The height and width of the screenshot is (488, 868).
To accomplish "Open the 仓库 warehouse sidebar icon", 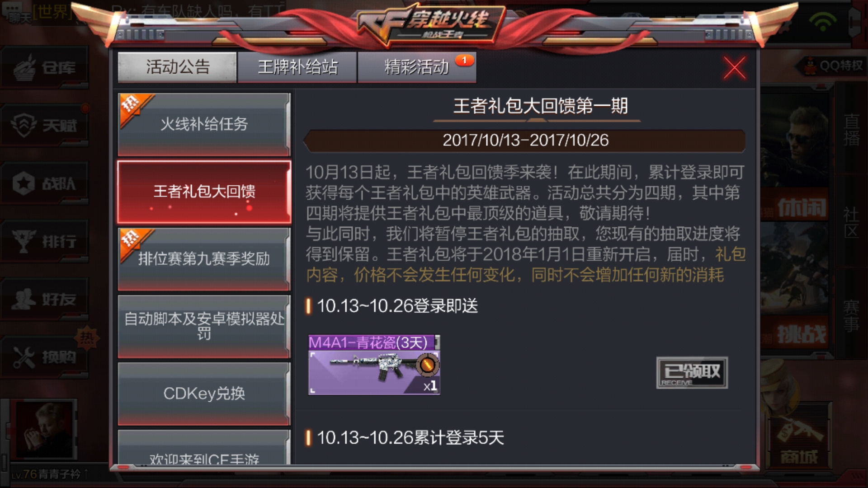I will click(x=44, y=68).
